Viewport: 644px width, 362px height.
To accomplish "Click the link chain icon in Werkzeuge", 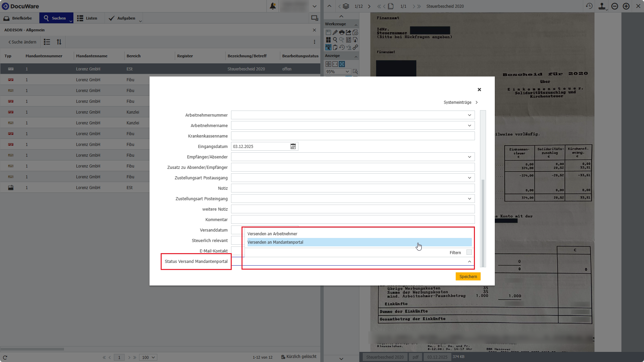I will 355,47.
